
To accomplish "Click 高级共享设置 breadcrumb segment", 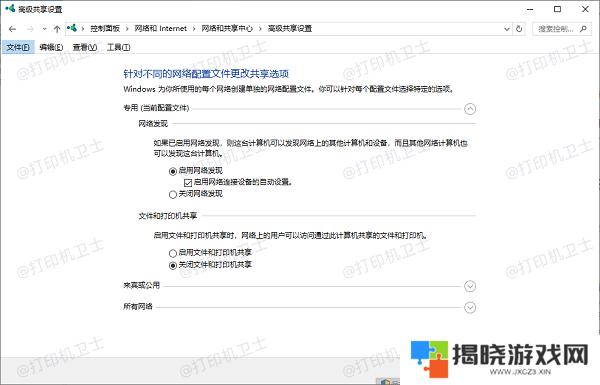I will pos(290,29).
